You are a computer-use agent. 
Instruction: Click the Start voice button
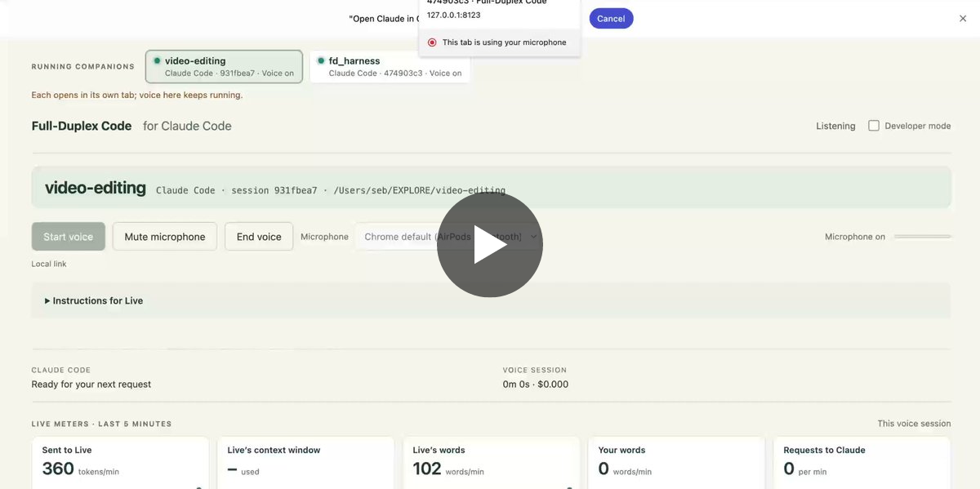pyautogui.click(x=69, y=237)
